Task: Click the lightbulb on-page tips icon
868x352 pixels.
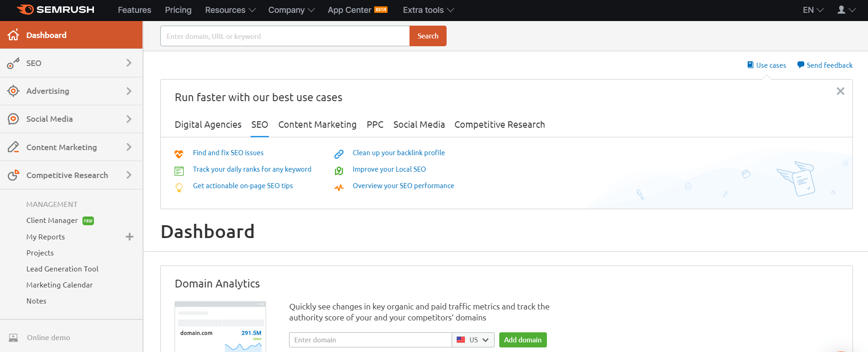Action: (x=179, y=187)
